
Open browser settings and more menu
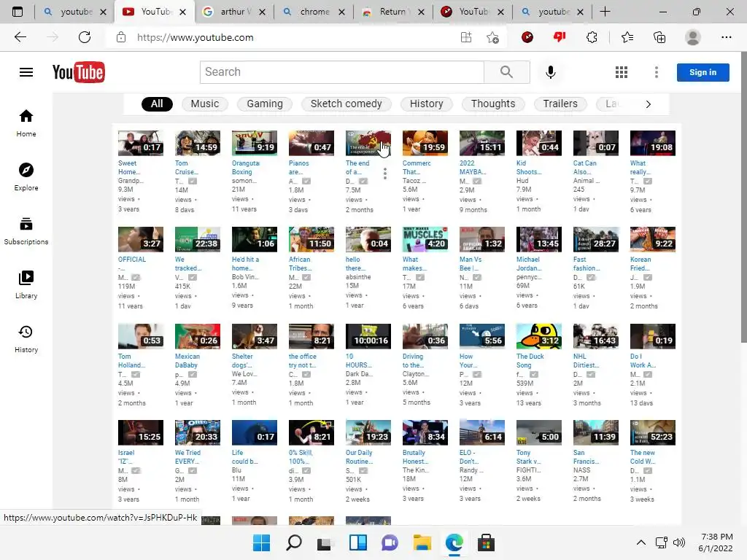point(726,37)
